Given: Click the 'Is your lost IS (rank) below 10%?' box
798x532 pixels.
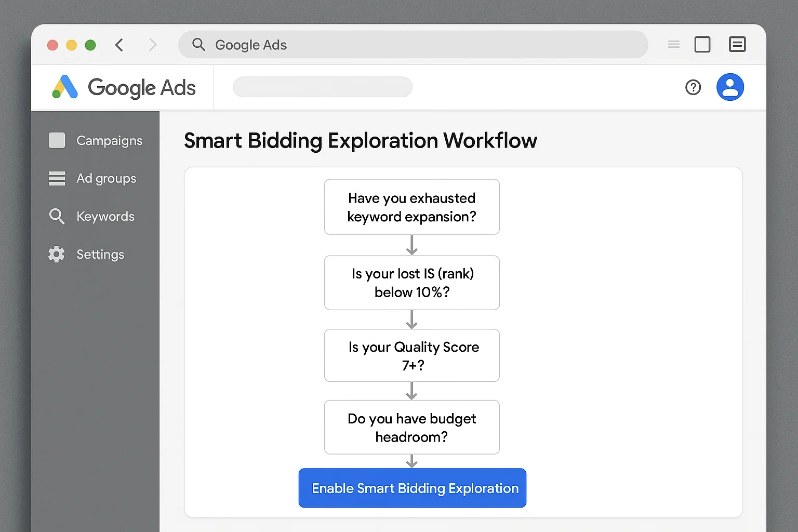Looking at the screenshot, I should (411, 283).
